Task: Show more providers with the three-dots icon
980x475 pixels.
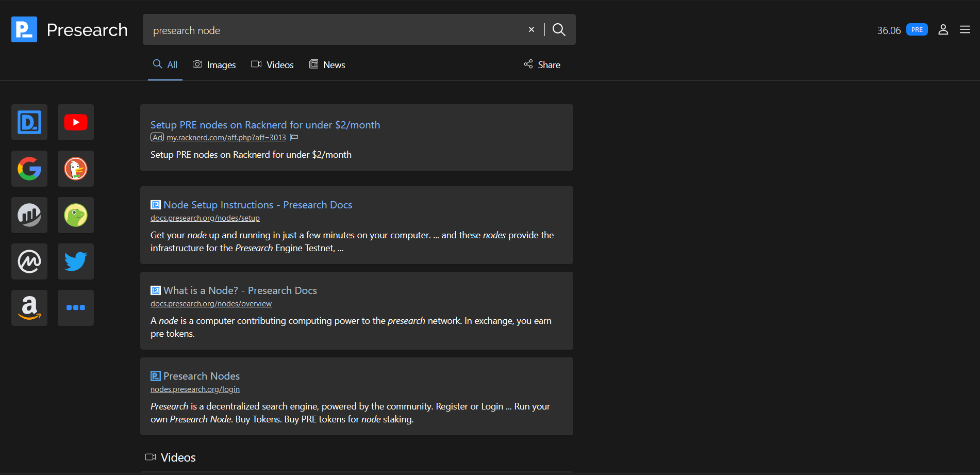Action: 76,308
